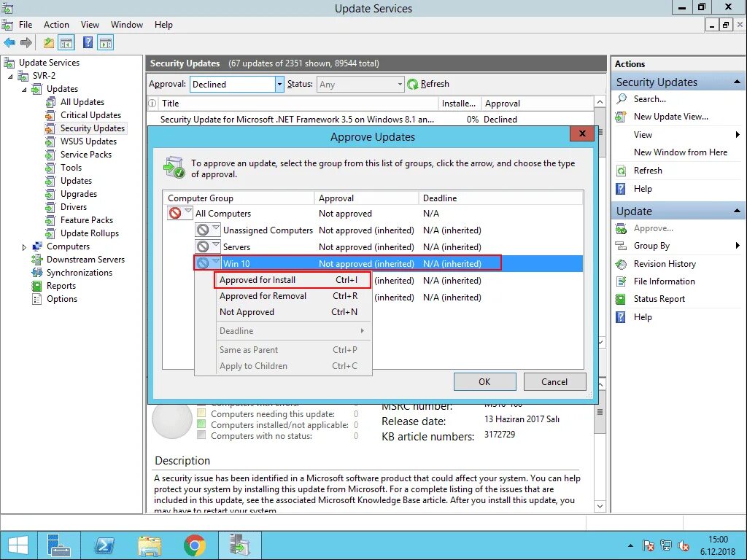Click Synchronizations icon in console tree
Image resolution: width=747 pixels, height=560 pixels.
pyautogui.click(x=36, y=273)
